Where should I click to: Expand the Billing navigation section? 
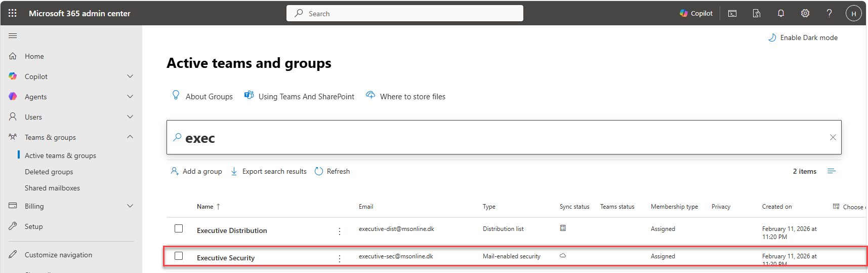click(130, 206)
